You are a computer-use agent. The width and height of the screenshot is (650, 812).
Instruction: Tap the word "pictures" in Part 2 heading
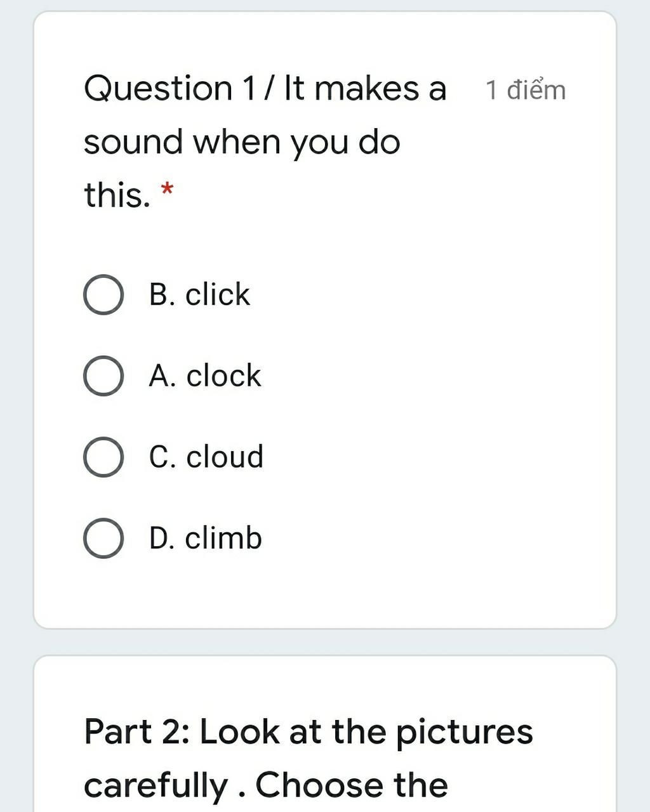464,731
